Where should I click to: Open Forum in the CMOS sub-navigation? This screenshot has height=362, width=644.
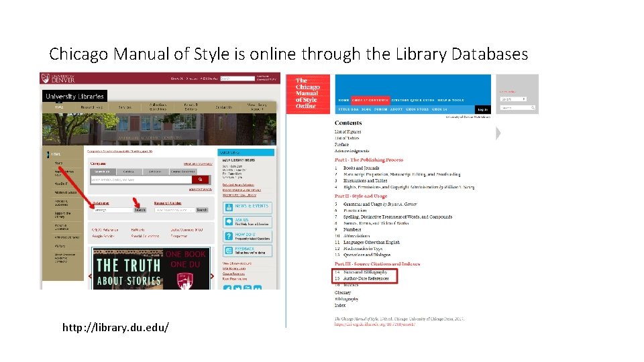[x=381, y=109]
